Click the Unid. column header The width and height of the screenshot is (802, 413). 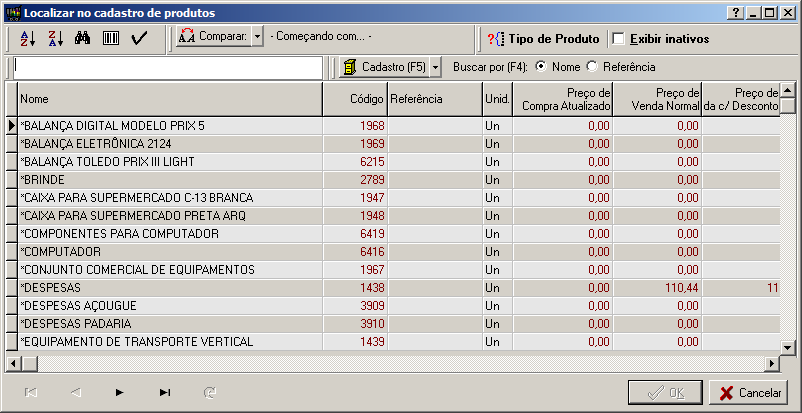coord(498,99)
